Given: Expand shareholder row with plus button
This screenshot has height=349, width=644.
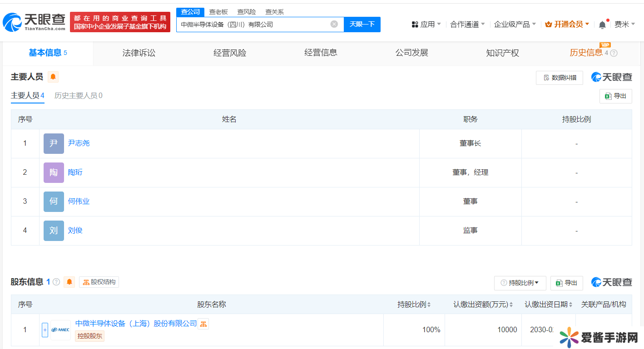Looking at the screenshot, I should coord(45,330).
